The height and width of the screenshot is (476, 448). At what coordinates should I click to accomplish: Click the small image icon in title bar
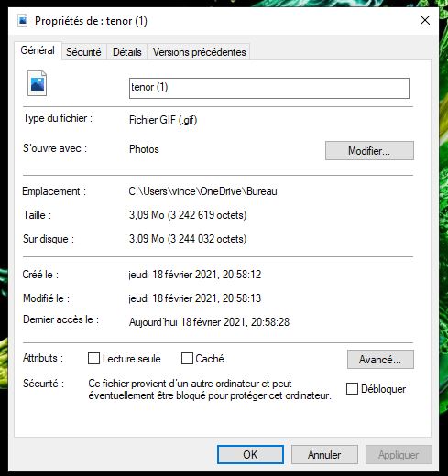pos(23,21)
